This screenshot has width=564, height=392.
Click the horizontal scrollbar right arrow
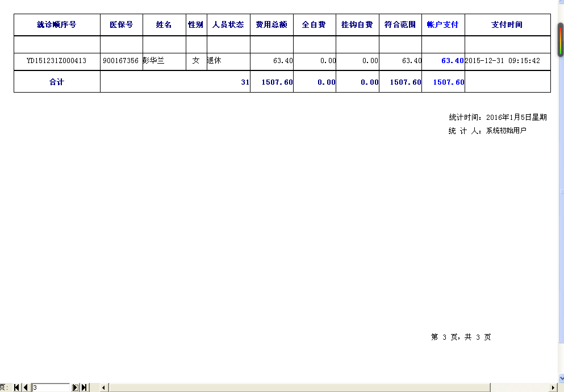tap(554, 387)
